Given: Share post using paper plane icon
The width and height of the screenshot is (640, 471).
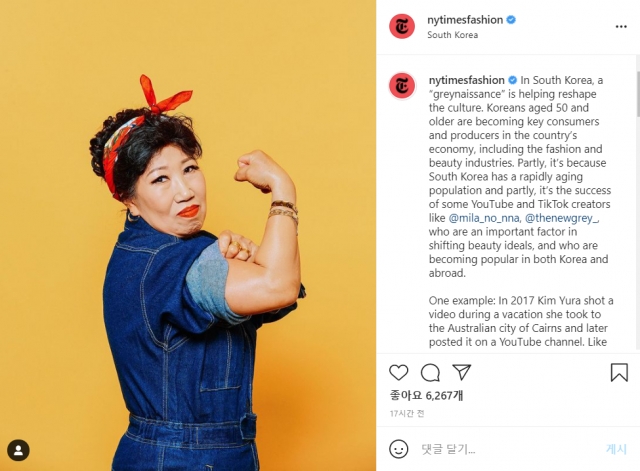Looking at the screenshot, I should [462, 372].
